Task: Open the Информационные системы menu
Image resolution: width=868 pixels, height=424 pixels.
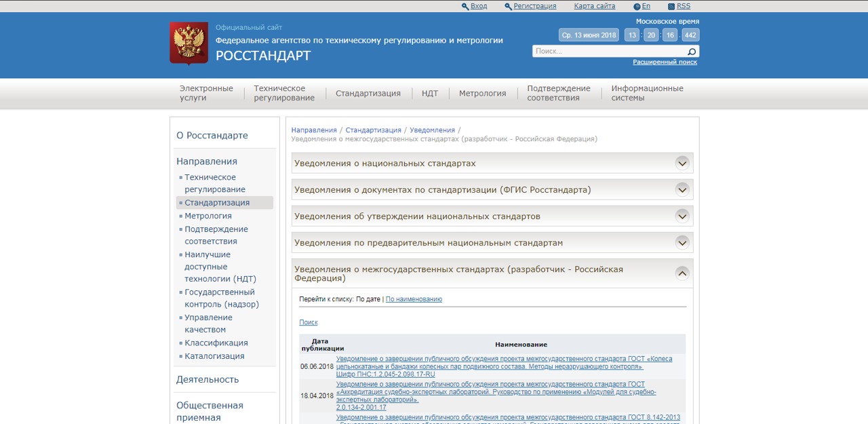Action: pos(647,93)
